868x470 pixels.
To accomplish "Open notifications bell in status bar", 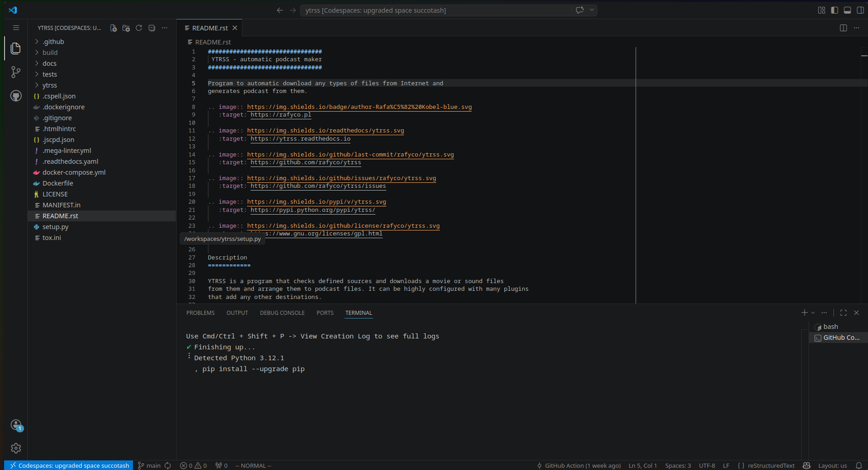I will [858, 465].
